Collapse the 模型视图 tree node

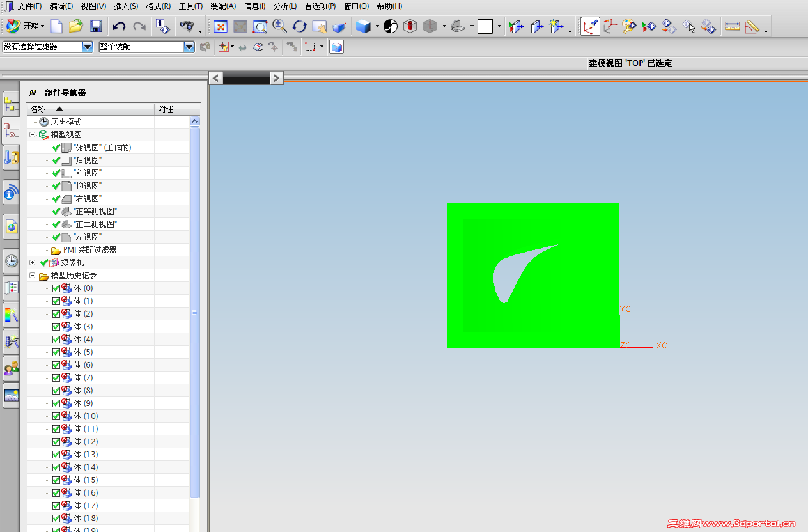[x=32, y=134]
